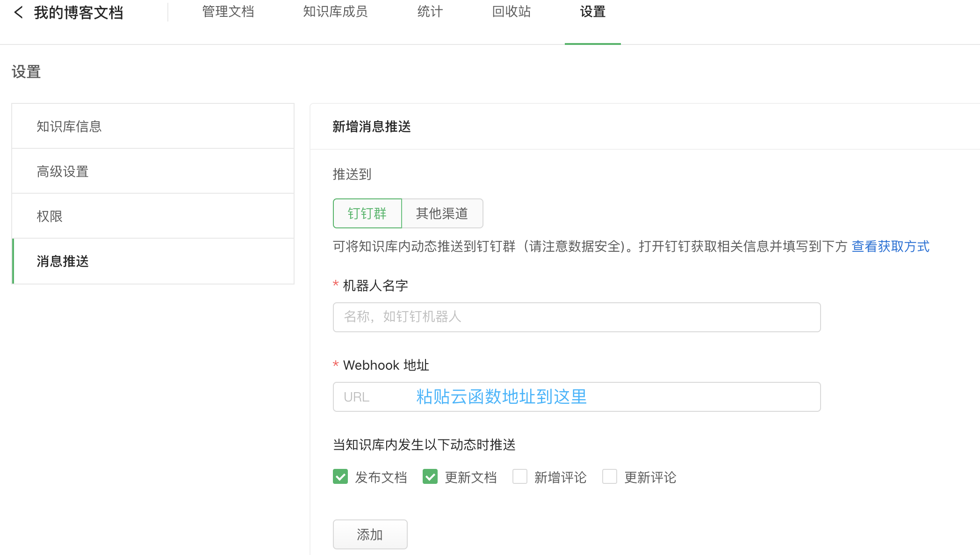Click the back arrow icon
This screenshot has width=980, height=555.
pyautogui.click(x=18, y=12)
